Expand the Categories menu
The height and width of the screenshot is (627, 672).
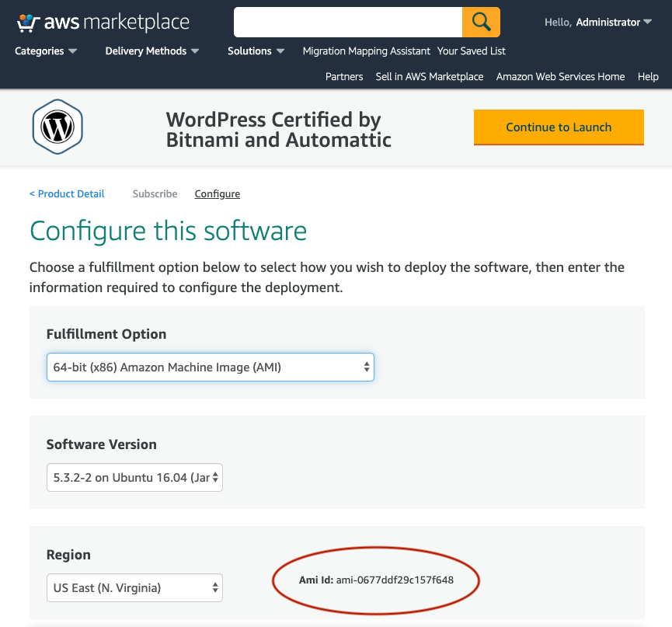45,51
